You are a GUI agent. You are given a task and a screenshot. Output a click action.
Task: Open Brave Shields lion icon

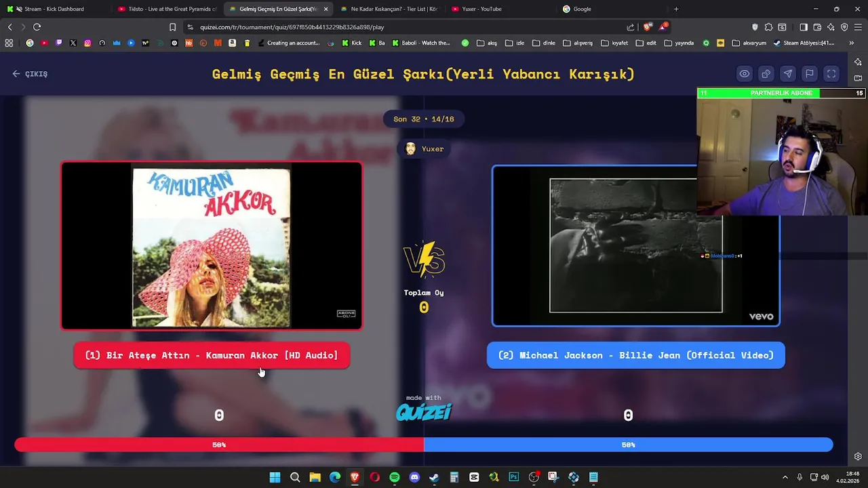click(x=647, y=27)
